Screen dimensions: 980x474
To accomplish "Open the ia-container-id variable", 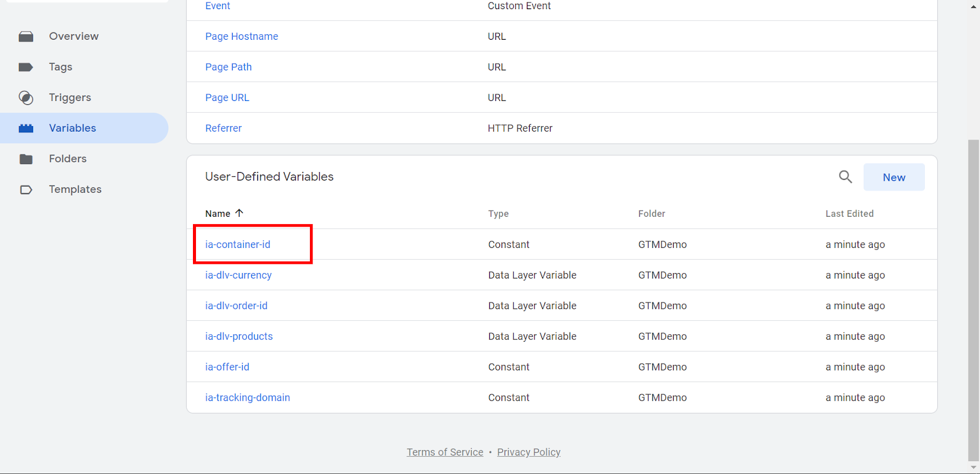I will tap(238, 244).
